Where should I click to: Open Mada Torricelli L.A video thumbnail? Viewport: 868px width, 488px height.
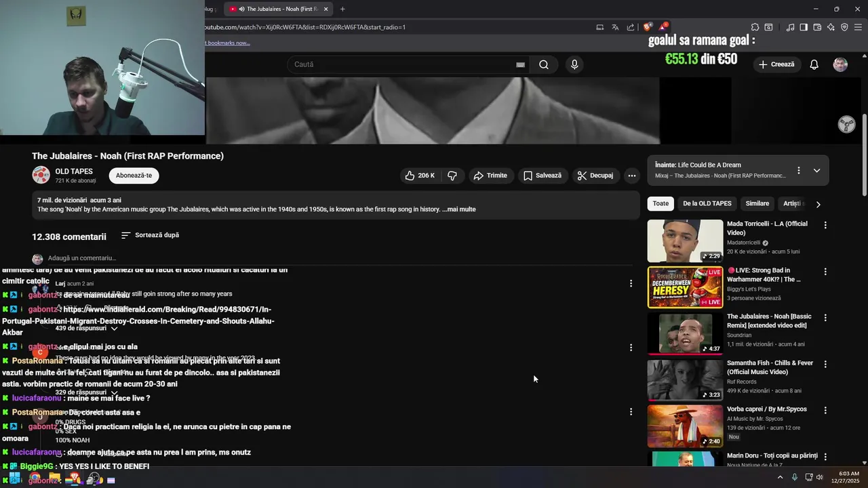tap(685, 241)
